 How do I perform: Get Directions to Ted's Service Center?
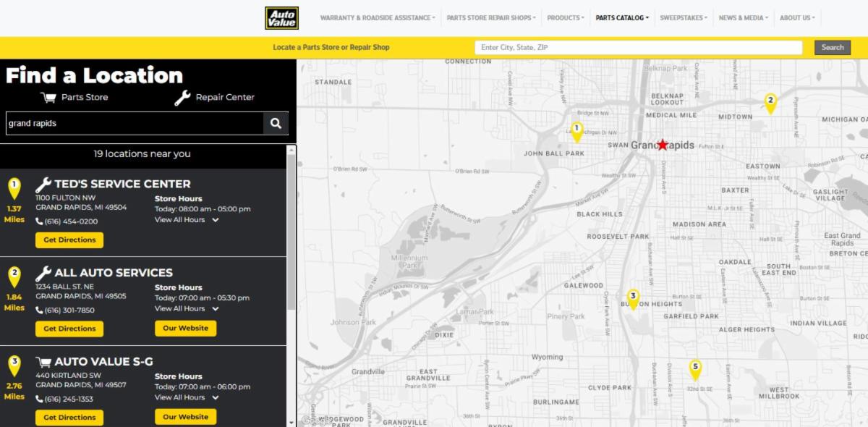pyautogui.click(x=69, y=240)
